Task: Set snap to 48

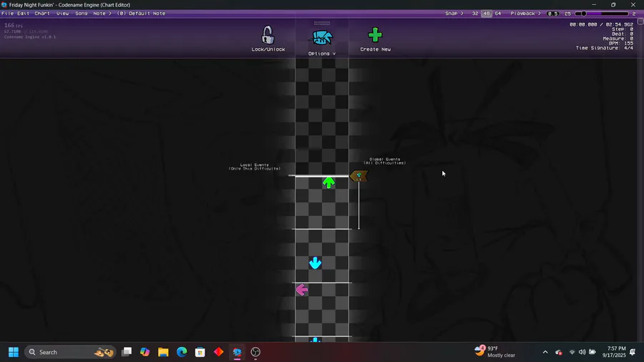Action: pyautogui.click(x=487, y=14)
